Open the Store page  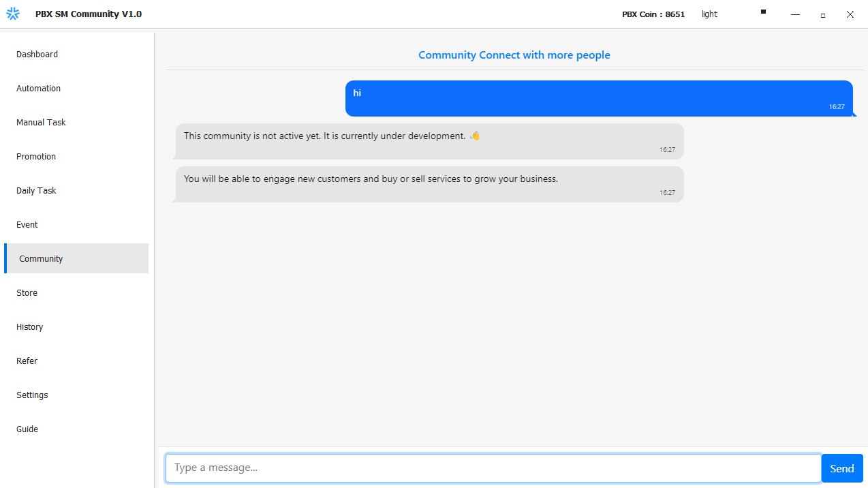[x=27, y=293]
